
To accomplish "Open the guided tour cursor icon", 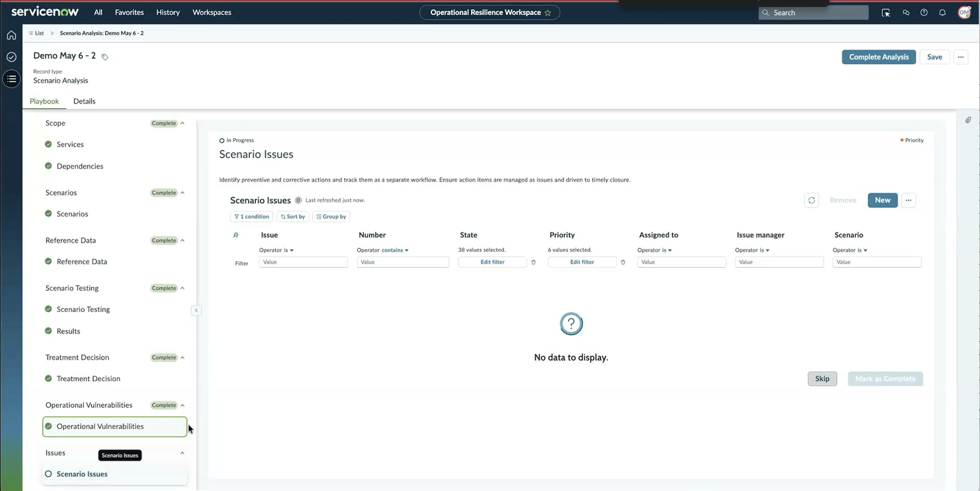I will (x=886, y=13).
